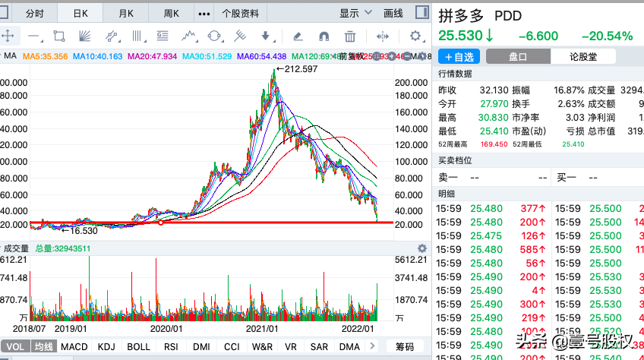The image size is (644, 360).
Task: Open volume indicator settings gear
Action: 421,248
